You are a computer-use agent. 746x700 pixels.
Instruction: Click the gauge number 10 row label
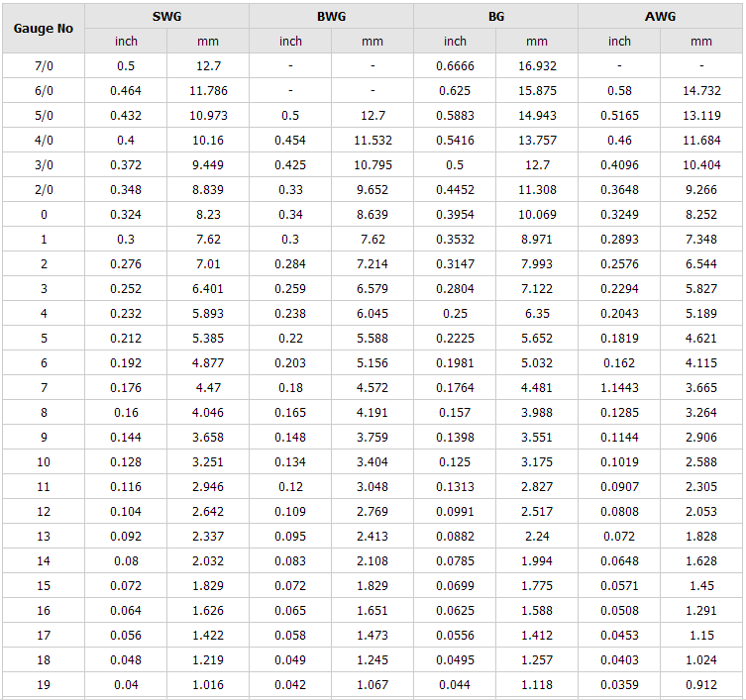click(44, 462)
